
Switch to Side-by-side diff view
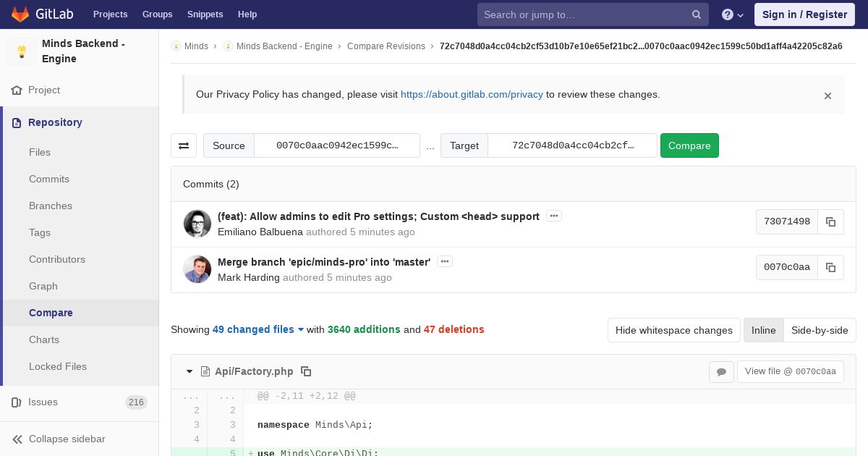coord(820,330)
